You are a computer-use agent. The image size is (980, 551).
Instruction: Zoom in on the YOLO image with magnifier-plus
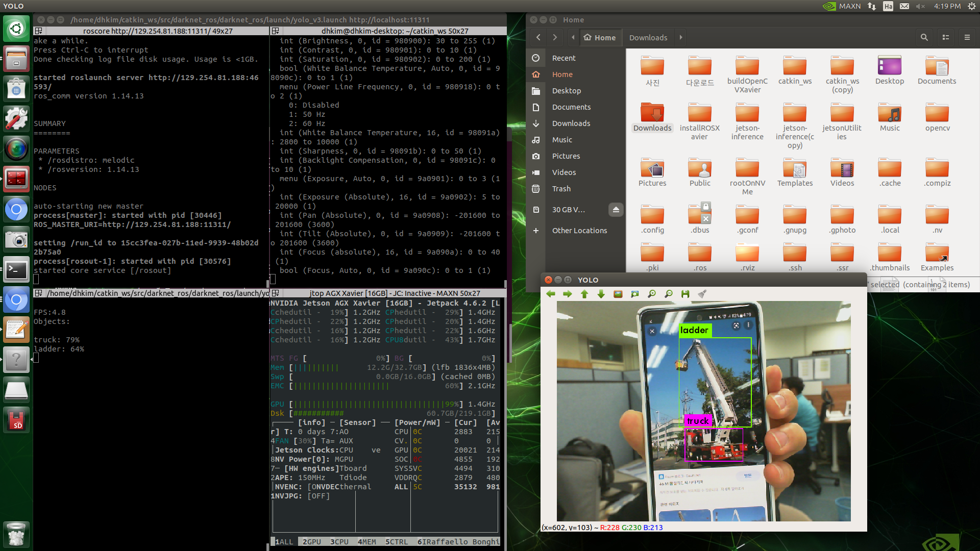pyautogui.click(x=652, y=294)
